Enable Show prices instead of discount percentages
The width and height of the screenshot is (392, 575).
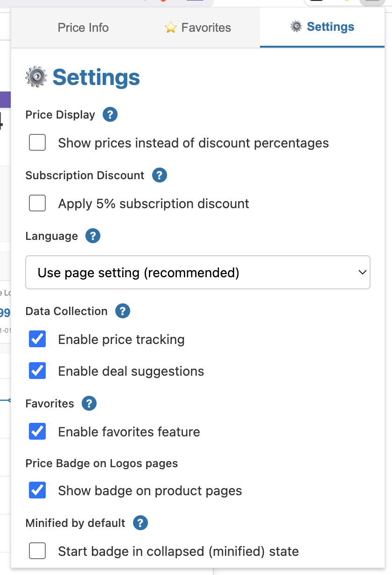(37, 142)
